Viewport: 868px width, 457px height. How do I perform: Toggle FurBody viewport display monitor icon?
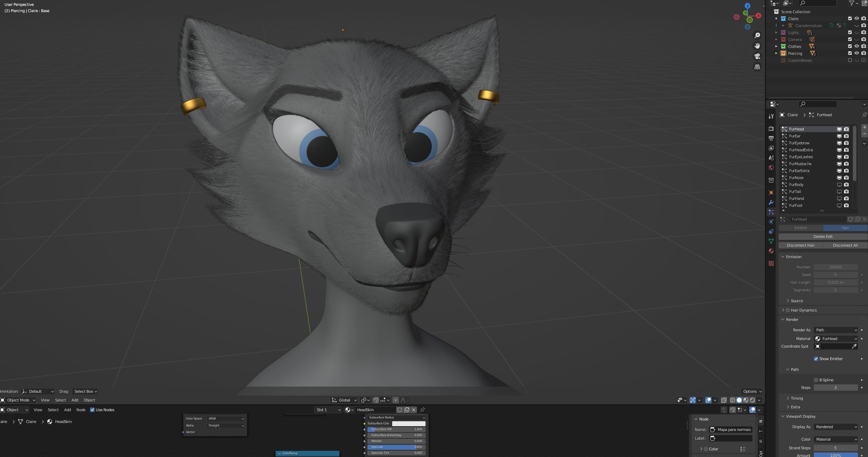click(x=839, y=185)
